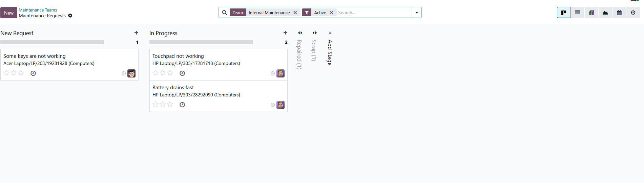Click the New button
This screenshot has width=644, height=183.
tap(9, 13)
